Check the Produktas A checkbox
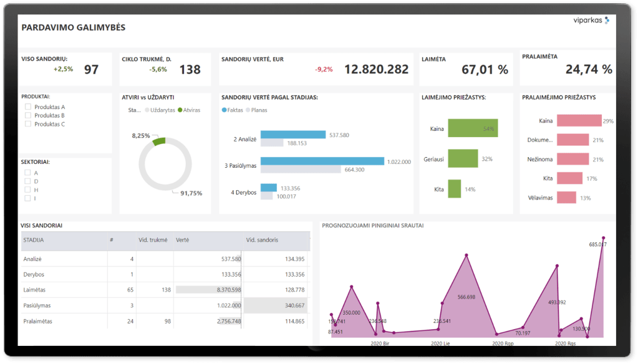The image size is (638, 364). point(28,107)
